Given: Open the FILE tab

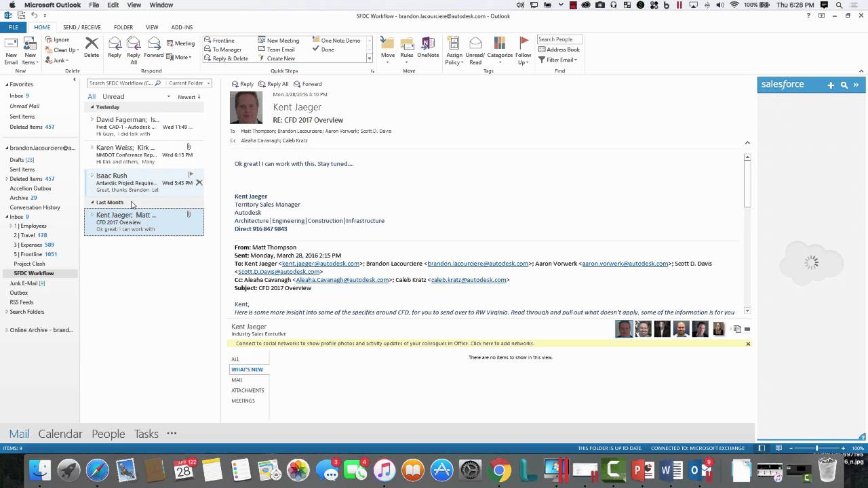Looking at the screenshot, I should 13,27.
